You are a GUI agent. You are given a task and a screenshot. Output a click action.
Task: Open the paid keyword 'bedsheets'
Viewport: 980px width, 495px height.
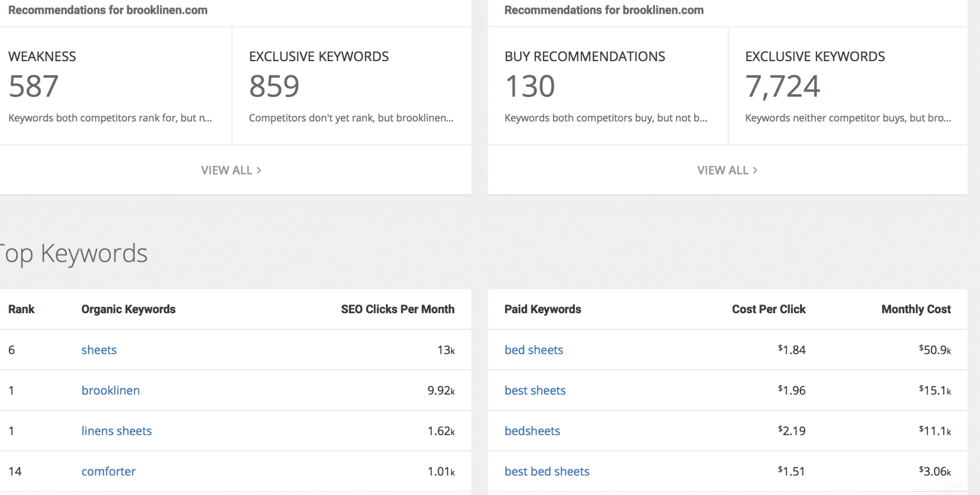(532, 431)
